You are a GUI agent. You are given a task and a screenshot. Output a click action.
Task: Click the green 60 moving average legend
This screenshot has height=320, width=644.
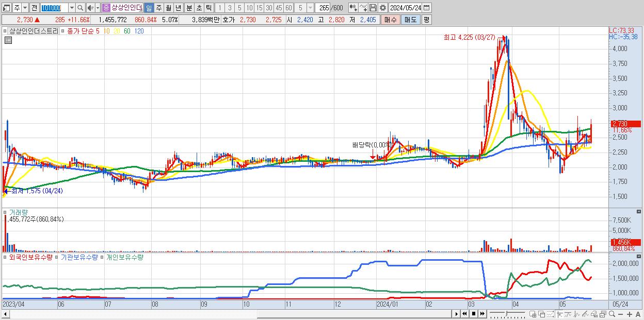(127, 31)
